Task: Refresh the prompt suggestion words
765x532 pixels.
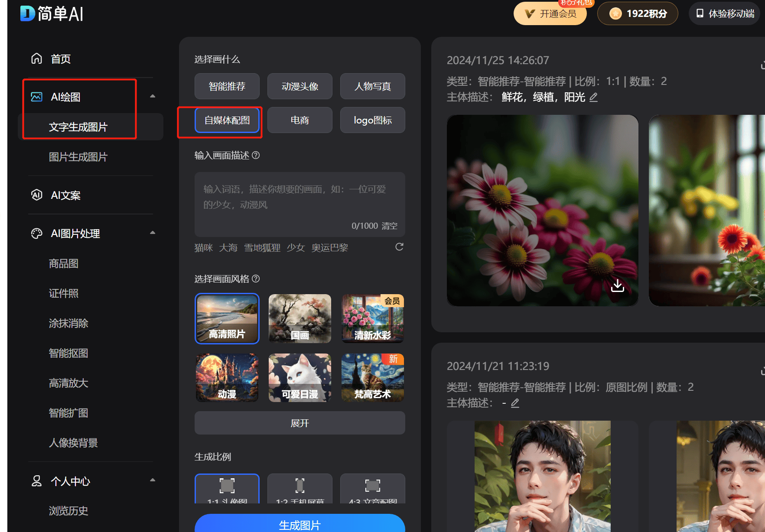Action: pos(399,247)
